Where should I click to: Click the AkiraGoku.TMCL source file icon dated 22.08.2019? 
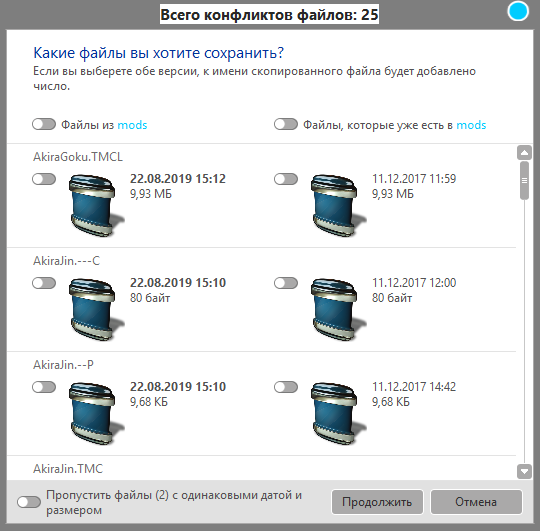click(96, 205)
